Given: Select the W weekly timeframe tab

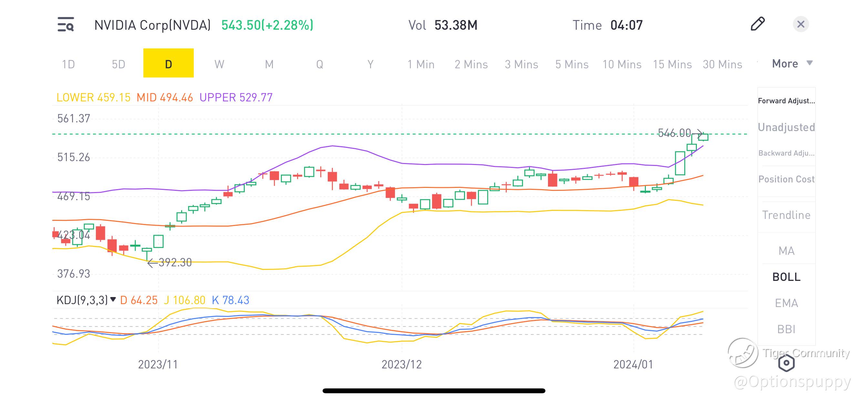Looking at the screenshot, I should [x=219, y=64].
